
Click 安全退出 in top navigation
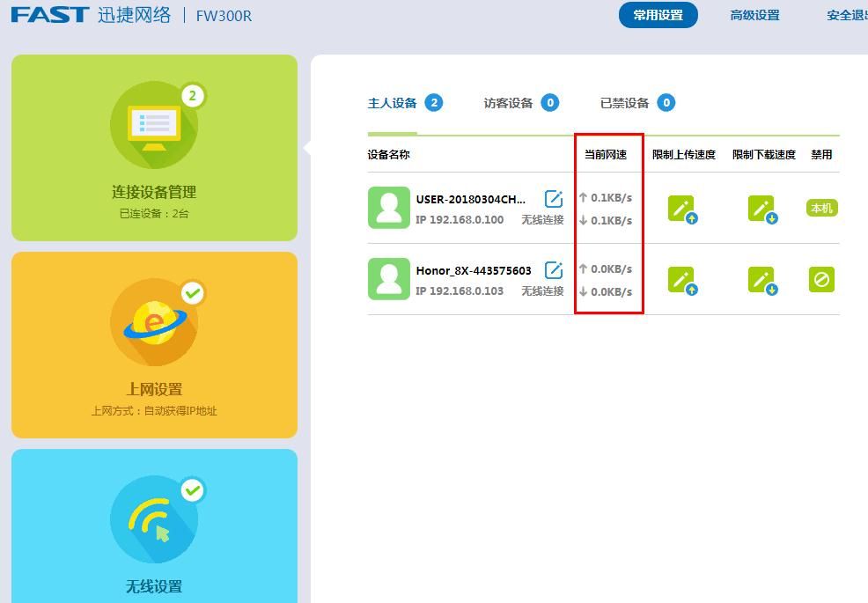click(x=848, y=16)
